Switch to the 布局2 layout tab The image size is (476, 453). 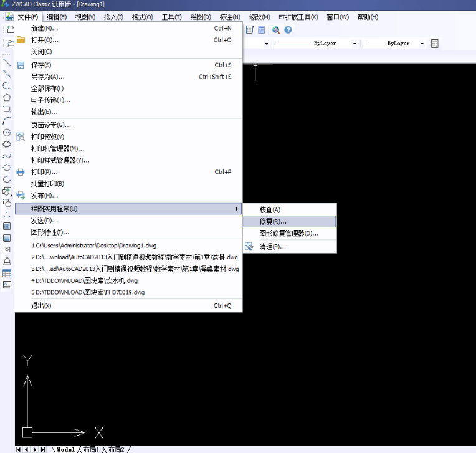116,449
